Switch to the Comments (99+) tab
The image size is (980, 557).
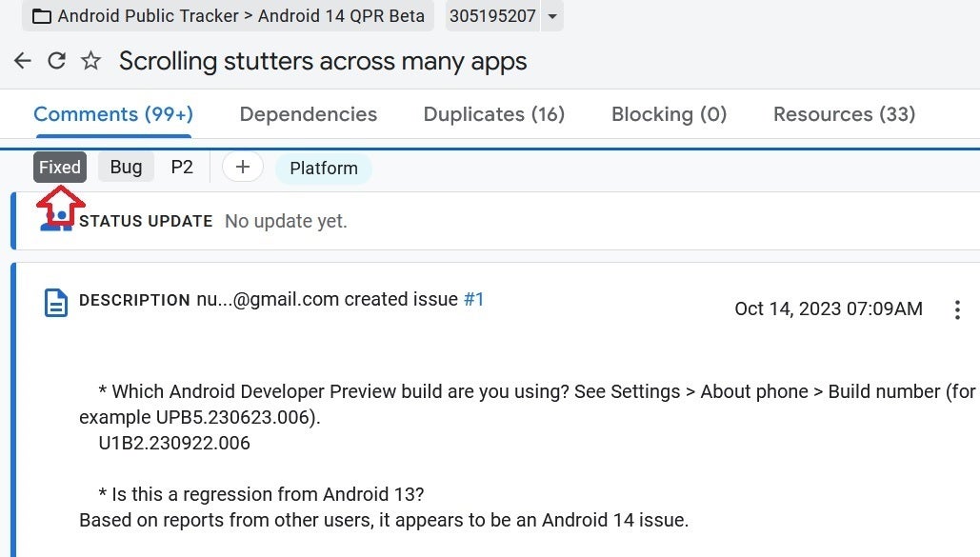point(113,114)
